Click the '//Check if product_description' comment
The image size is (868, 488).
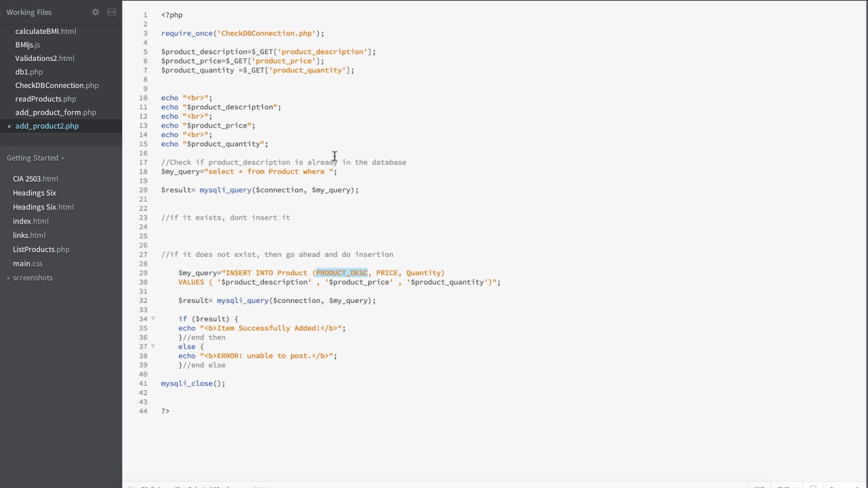(x=284, y=163)
